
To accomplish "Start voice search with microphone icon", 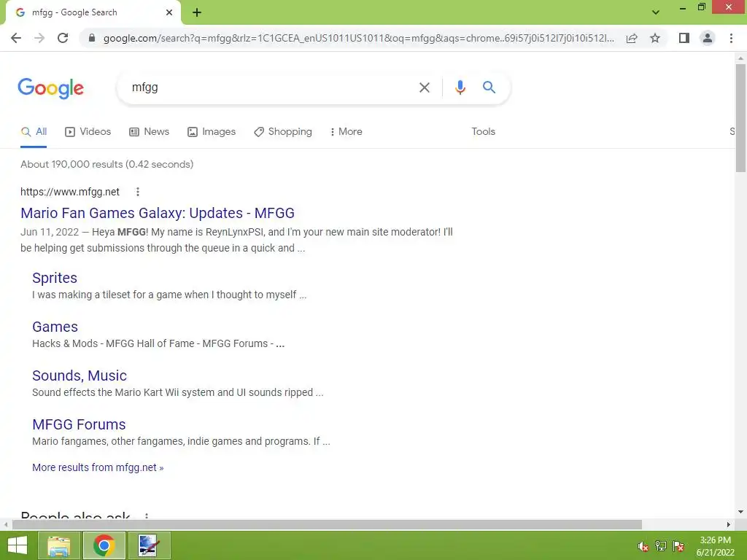I will click(460, 87).
